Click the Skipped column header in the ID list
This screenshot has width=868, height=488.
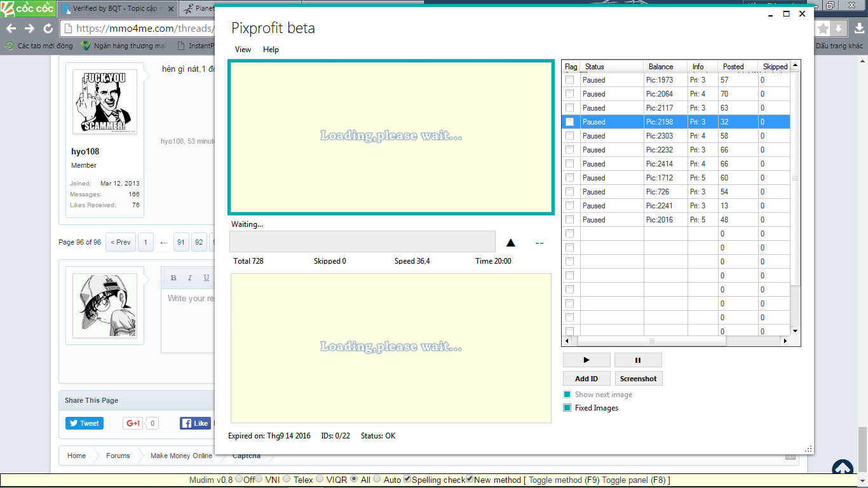(x=775, y=66)
